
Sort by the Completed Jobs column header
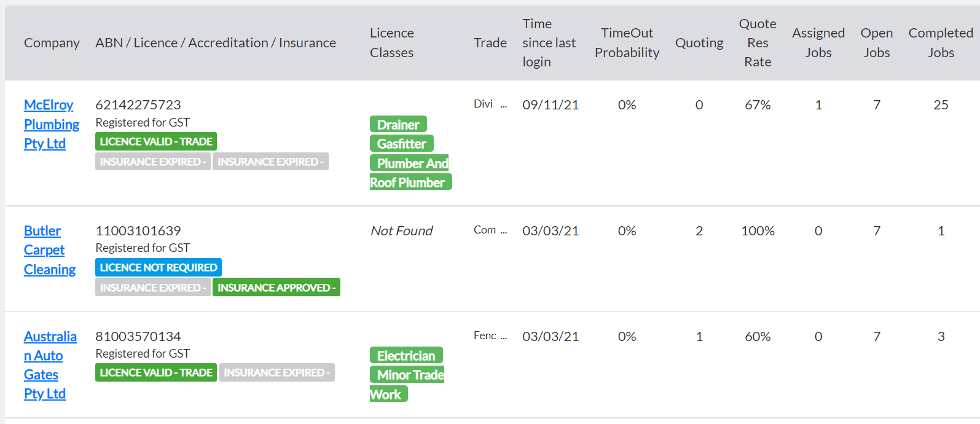pyautogui.click(x=941, y=42)
